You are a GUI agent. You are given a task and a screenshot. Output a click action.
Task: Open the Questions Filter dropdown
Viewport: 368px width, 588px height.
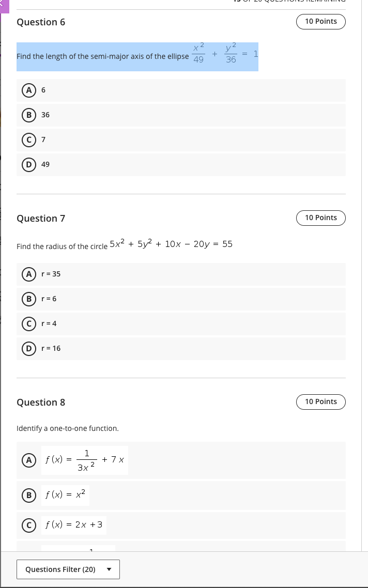68,569
